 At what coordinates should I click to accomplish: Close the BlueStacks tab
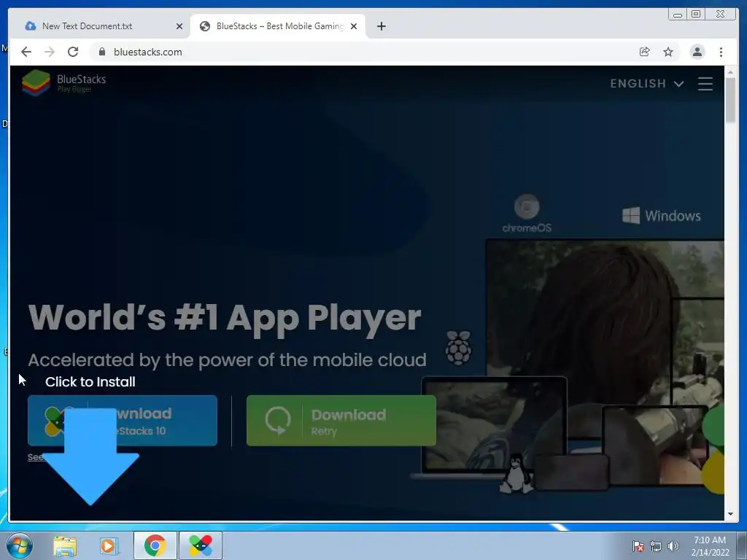pos(354,26)
